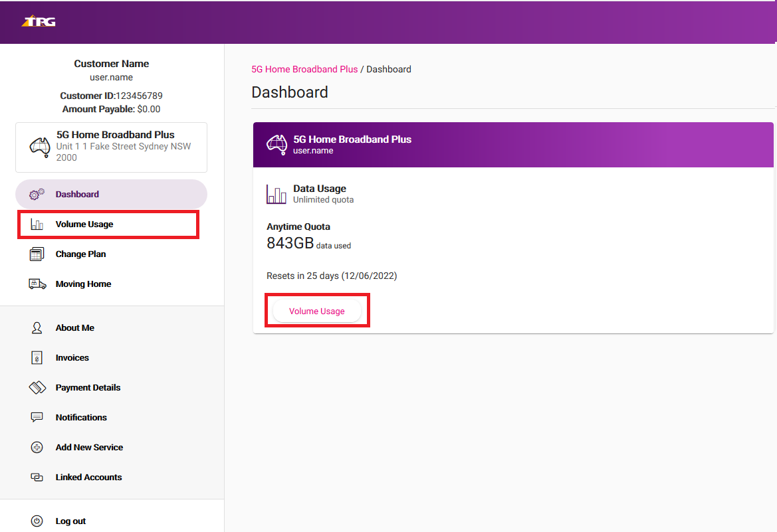Click the Data Usage chart icon
777x532 pixels.
(277, 194)
